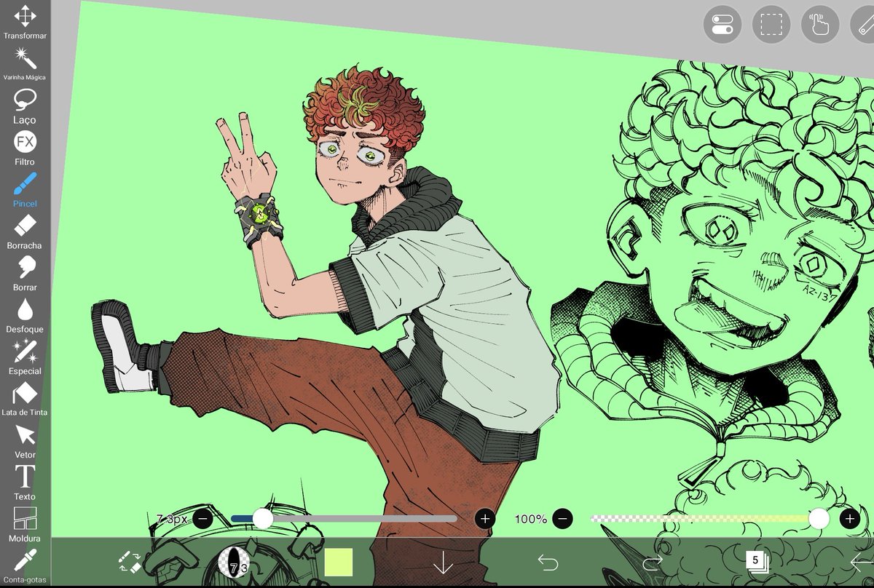Select the Borracha eraser tool

tap(25, 231)
